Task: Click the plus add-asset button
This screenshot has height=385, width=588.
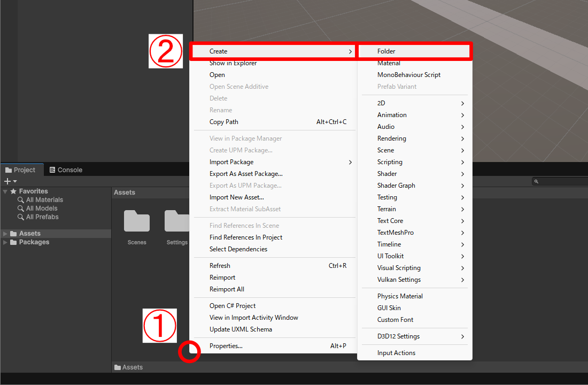Action: 7,181
